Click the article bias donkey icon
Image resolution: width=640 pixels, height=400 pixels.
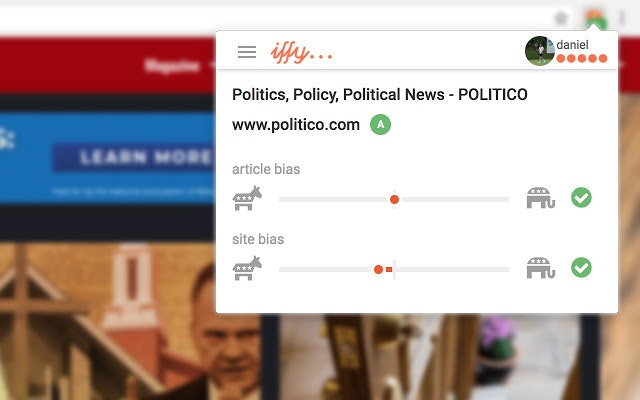tap(247, 198)
